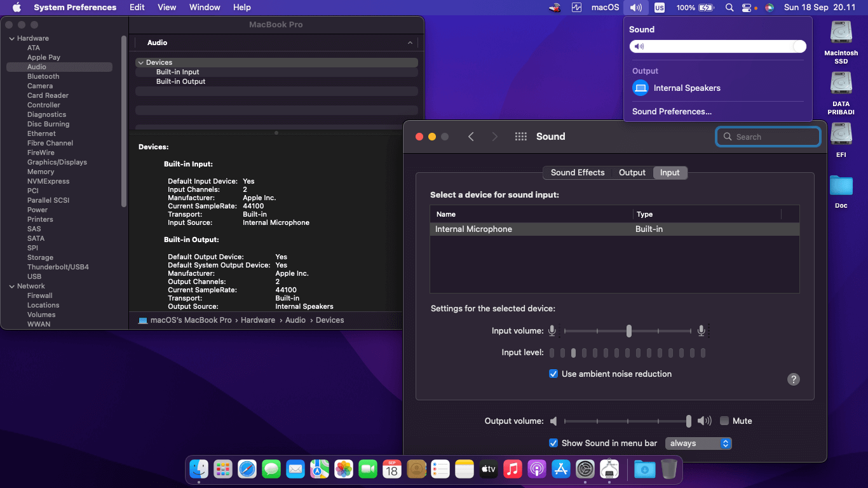Open Mail app in the Dock
Viewport: 868px width, 488px height.
[x=295, y=470]
